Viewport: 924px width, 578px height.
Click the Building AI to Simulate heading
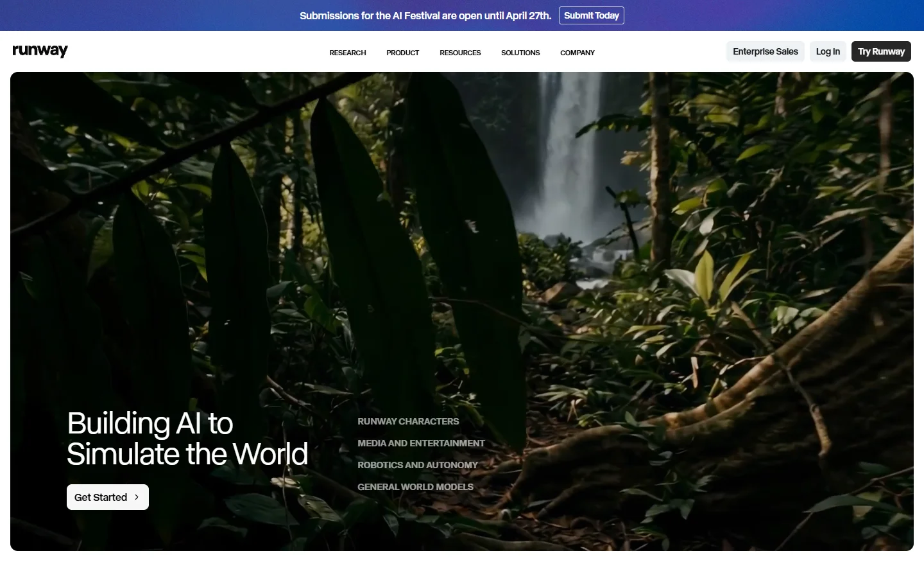point(187,439)
